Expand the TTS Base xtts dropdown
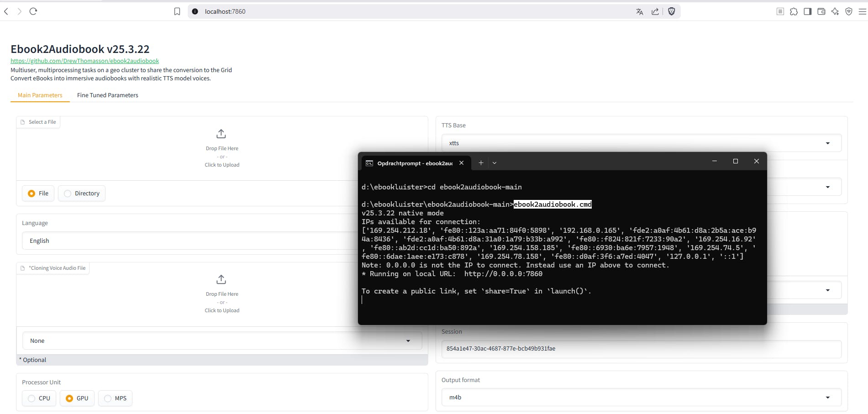This screenshot has width=868, height=414. click(x=642, y=143)
